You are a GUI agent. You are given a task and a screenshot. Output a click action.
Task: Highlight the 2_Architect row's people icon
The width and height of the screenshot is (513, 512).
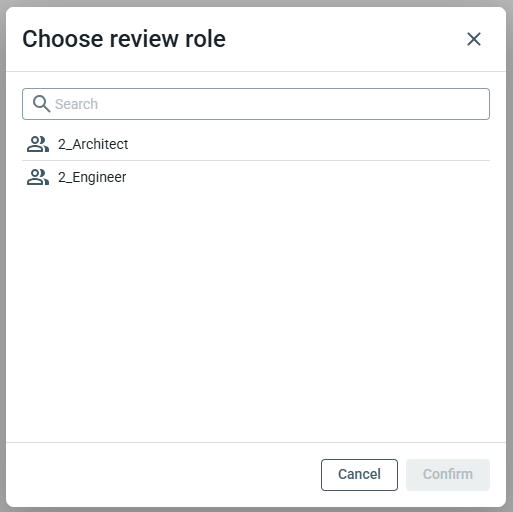click(x=38, y=144)
